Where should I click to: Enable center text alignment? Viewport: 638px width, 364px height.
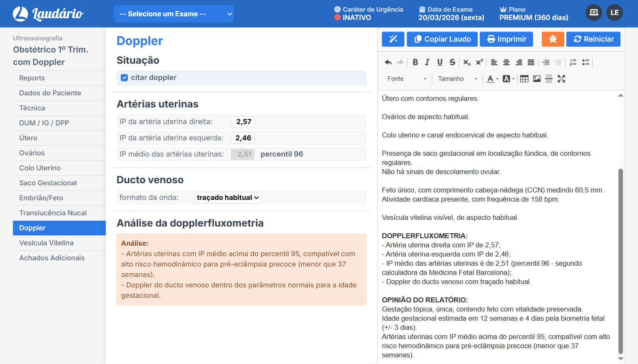pos(506,62)
